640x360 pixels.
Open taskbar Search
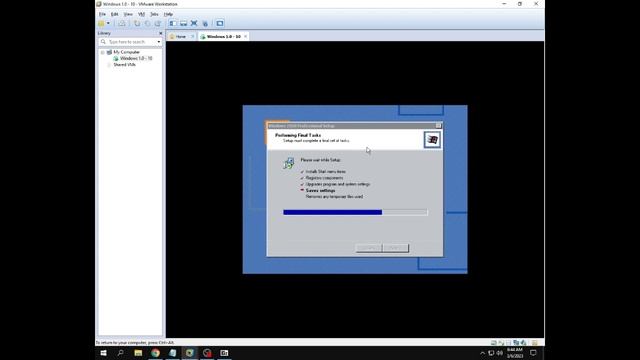click(120, 353)
